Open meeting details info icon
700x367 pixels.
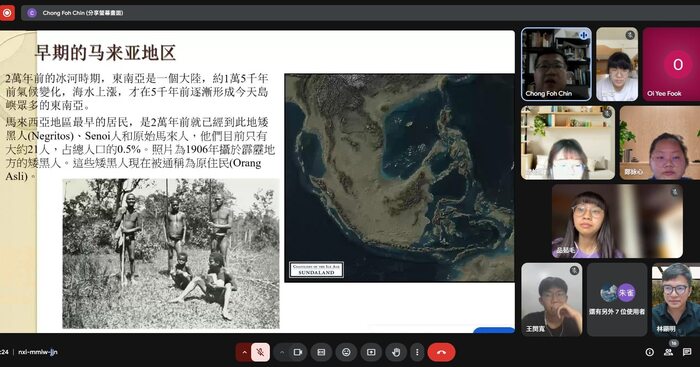650,352
